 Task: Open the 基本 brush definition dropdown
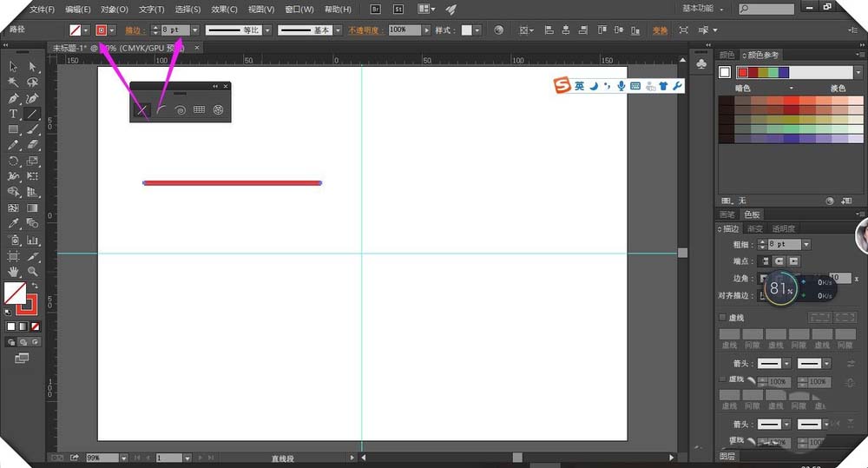point(339,30)
